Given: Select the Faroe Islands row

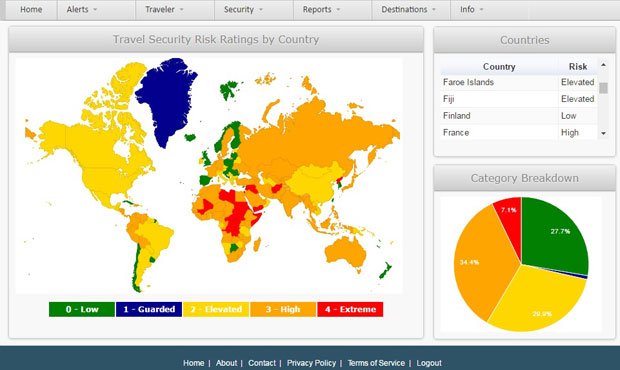Looking at the screenshot, I should pos(518,82).
